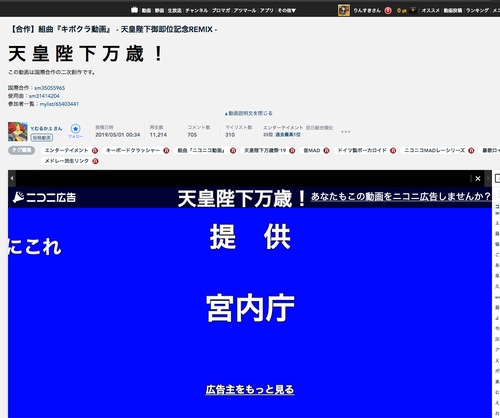Open the 動画投稿 link

(x=453, y=11)
